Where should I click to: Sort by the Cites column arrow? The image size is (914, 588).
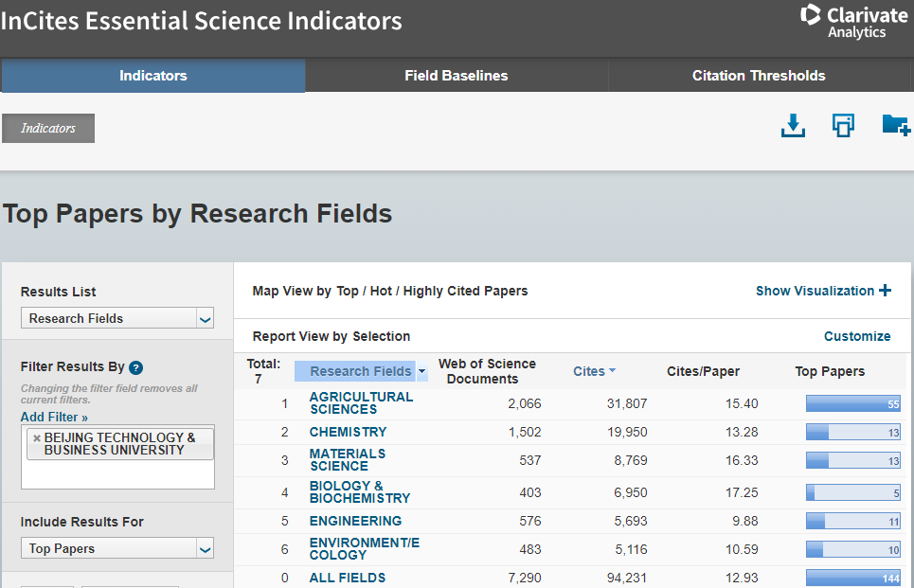612,371
